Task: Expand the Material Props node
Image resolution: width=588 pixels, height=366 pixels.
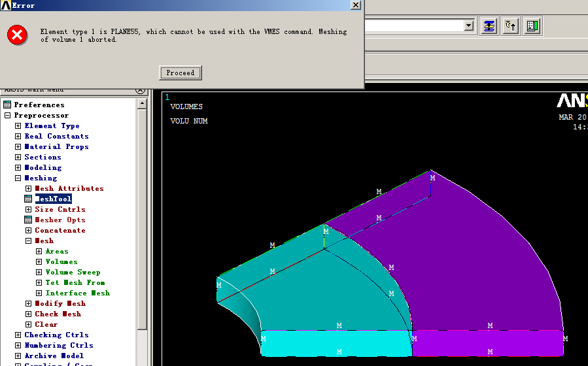Action: pyautogui.click(x=18, y=146)
